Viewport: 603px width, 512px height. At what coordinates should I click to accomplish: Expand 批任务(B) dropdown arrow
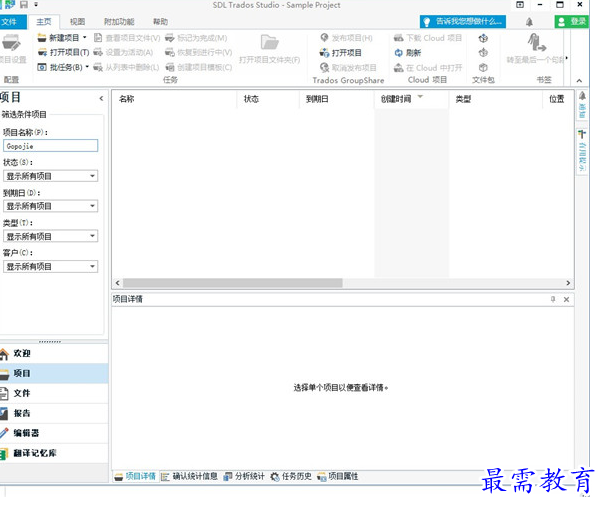point(87,67)
